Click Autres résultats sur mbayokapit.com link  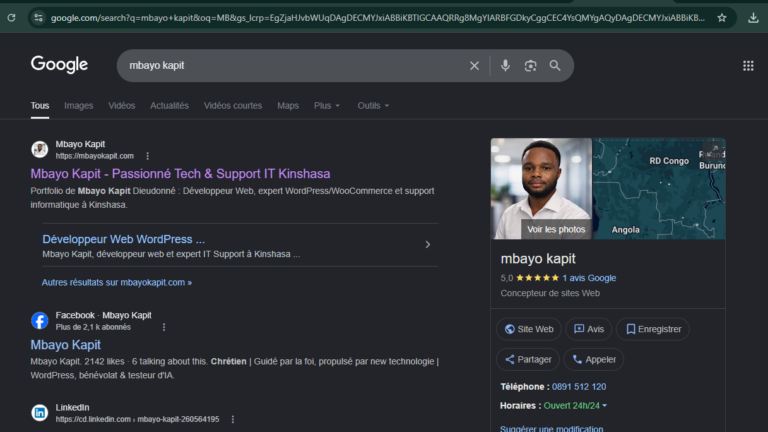pos(117,282)
